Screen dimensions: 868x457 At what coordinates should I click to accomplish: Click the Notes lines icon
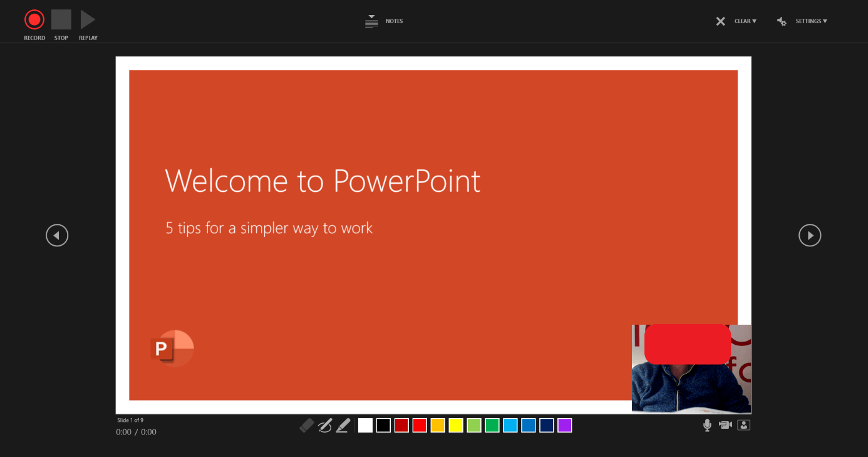coord(372,21)
